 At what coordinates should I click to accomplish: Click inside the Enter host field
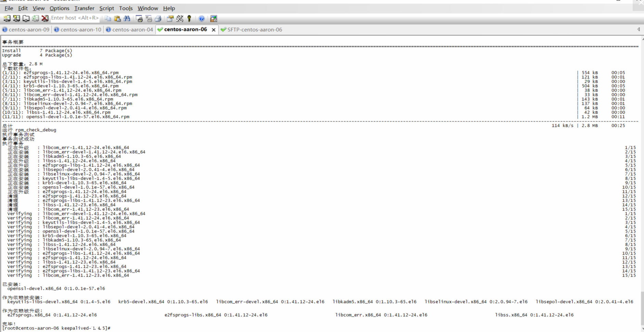pos(75,18)
